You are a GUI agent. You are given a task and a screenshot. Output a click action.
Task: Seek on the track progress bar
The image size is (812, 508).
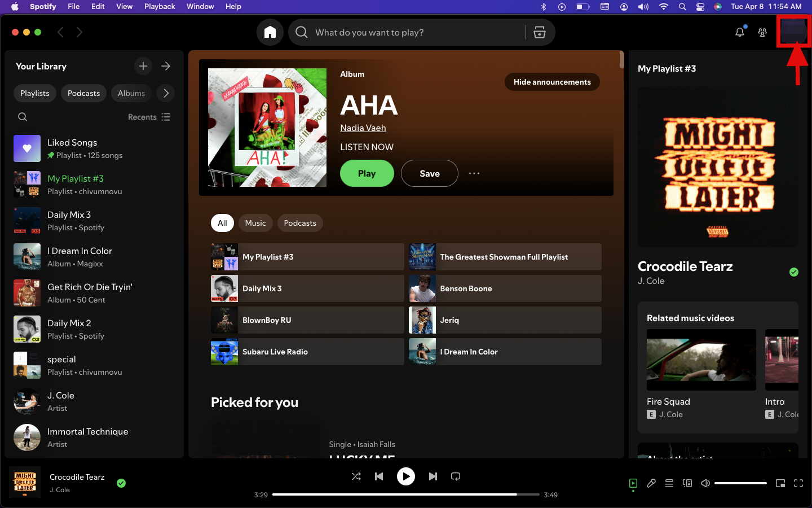tap(406, 494)
